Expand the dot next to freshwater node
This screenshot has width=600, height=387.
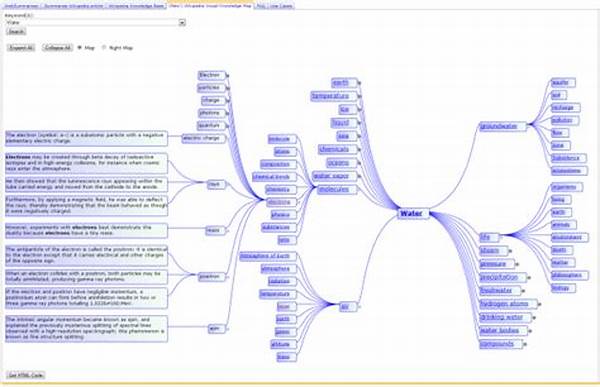click(523, 291)
